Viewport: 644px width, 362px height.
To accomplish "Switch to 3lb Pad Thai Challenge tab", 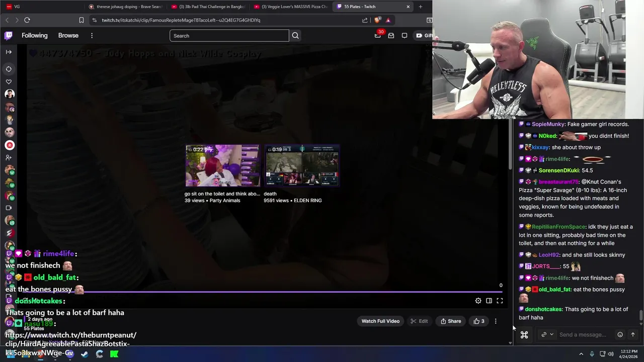I will tap(208, 7).
